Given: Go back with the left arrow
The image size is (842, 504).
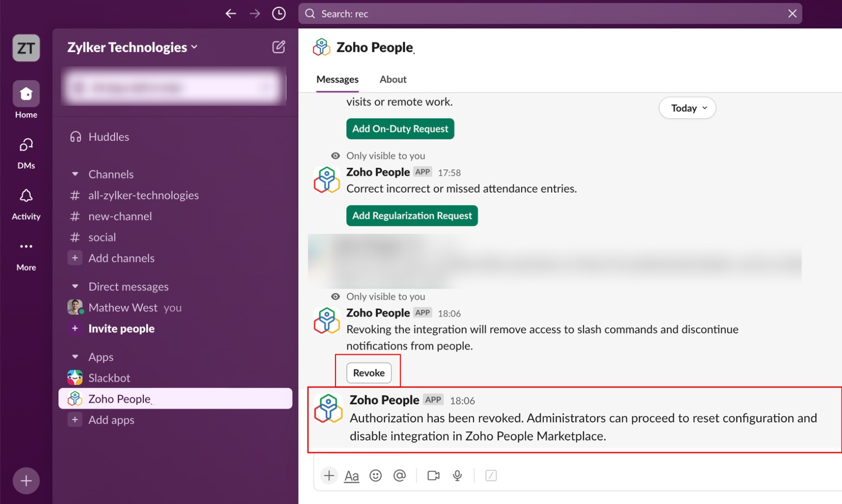Looking at the screenshot, I should click(231, 13).
